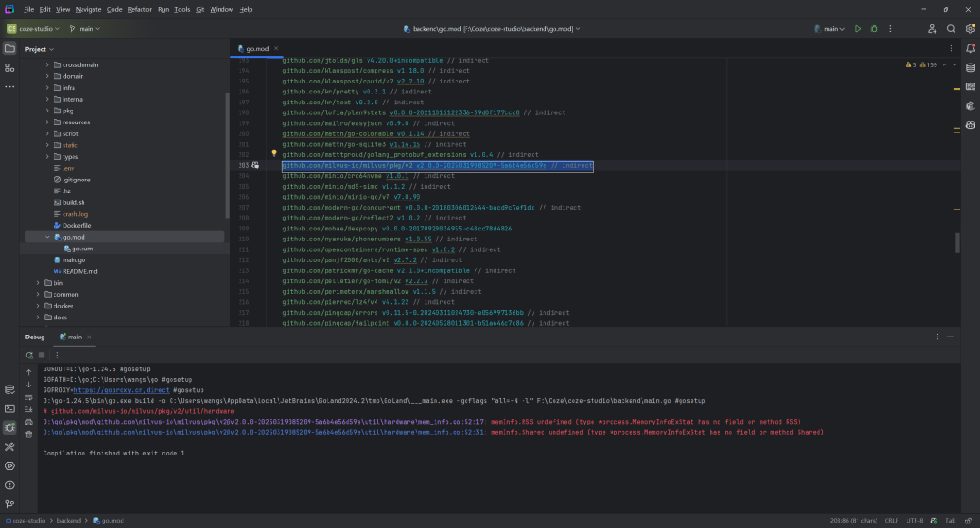The image size is (980, 528).
Task: Toggle scroll to end in debug console
Action: (x=29, y=409)
